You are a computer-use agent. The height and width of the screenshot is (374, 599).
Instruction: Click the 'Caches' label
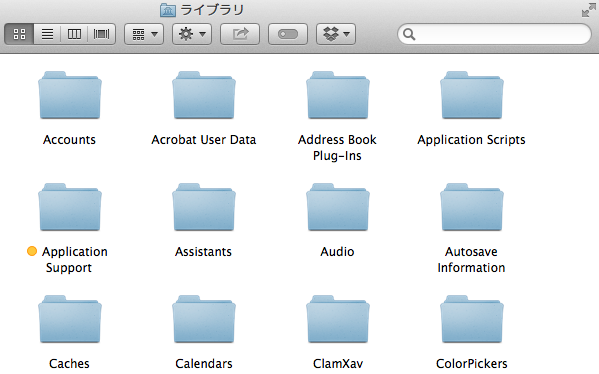coord(69,364)
